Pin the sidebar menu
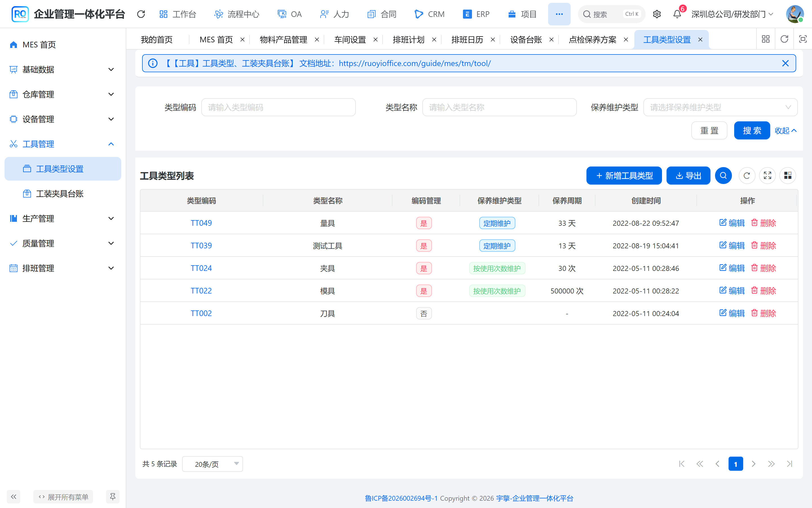812x508 pixels. (113, 497)
